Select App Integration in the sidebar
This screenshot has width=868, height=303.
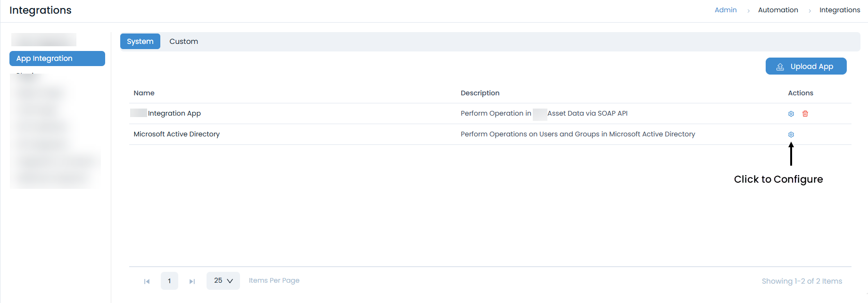pyautogui.click(x=57, y=59)
